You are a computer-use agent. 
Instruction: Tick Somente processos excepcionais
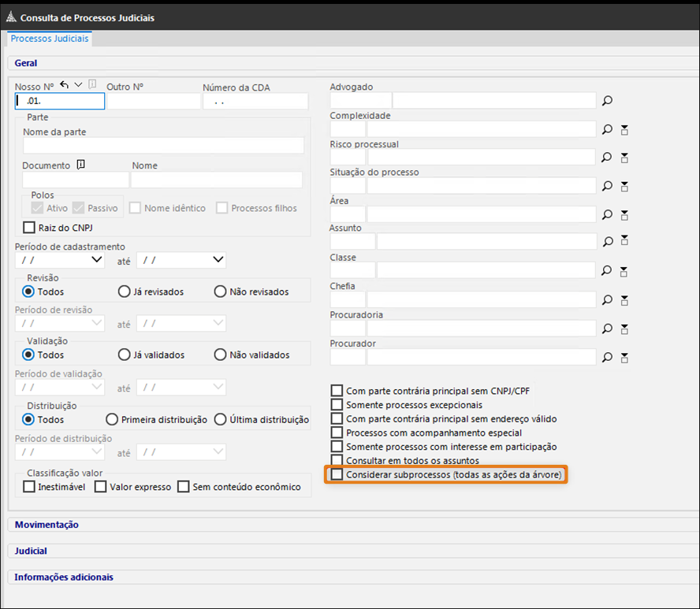tap(337, 404)
